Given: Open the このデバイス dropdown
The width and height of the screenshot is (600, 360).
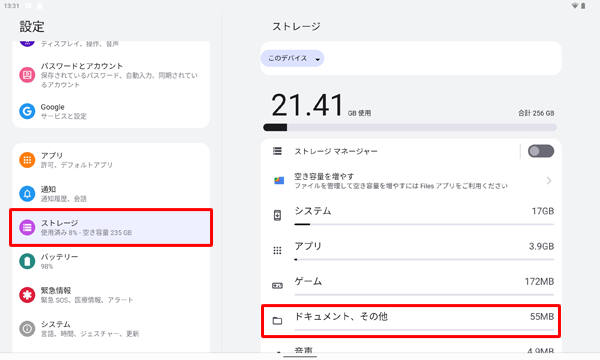Looking at the screenshot, I should [x=292, y=59].
